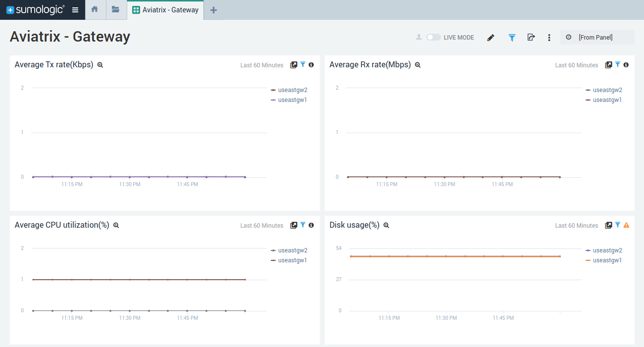Toggle useastgw2 series in Tx rate legend
644x347 pixels.
[x=289, y=90]
